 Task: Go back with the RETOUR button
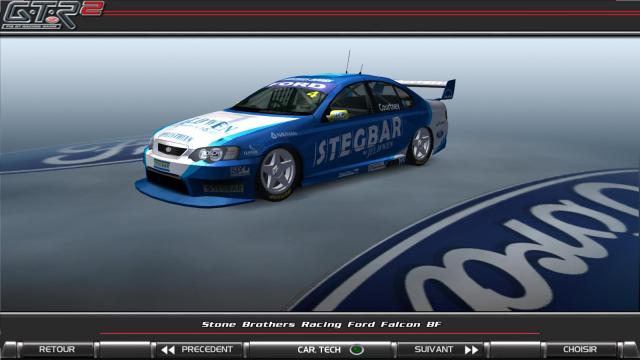pos(57,350)
